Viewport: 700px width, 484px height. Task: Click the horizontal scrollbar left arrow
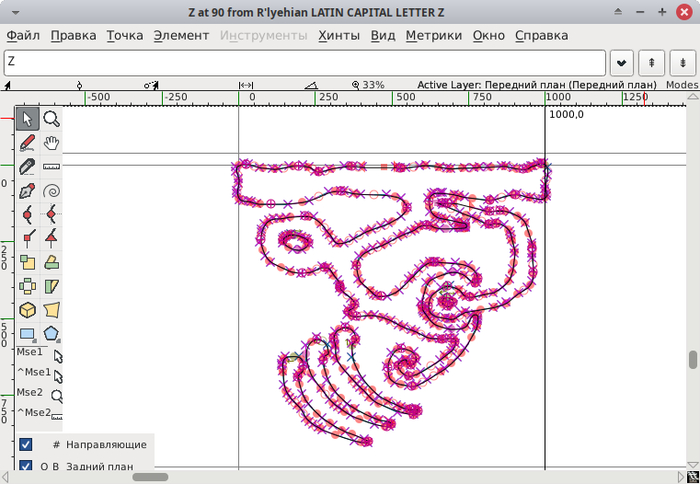click(x=5, y=477)
